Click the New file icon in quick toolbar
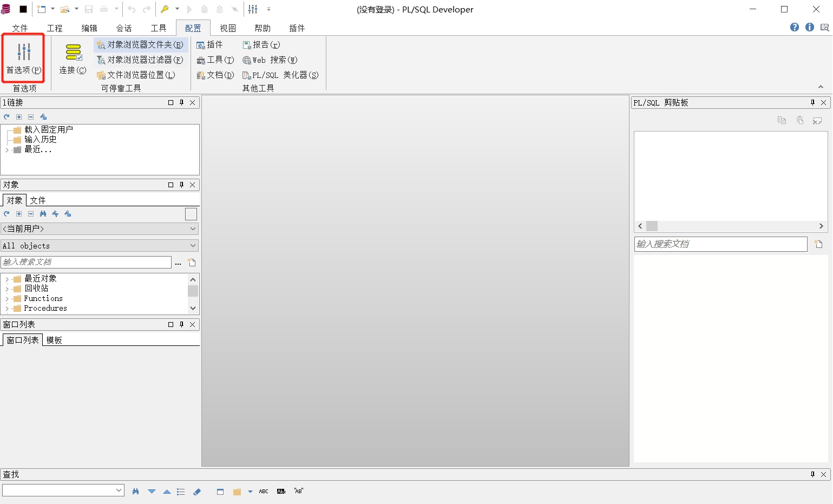 42,9
